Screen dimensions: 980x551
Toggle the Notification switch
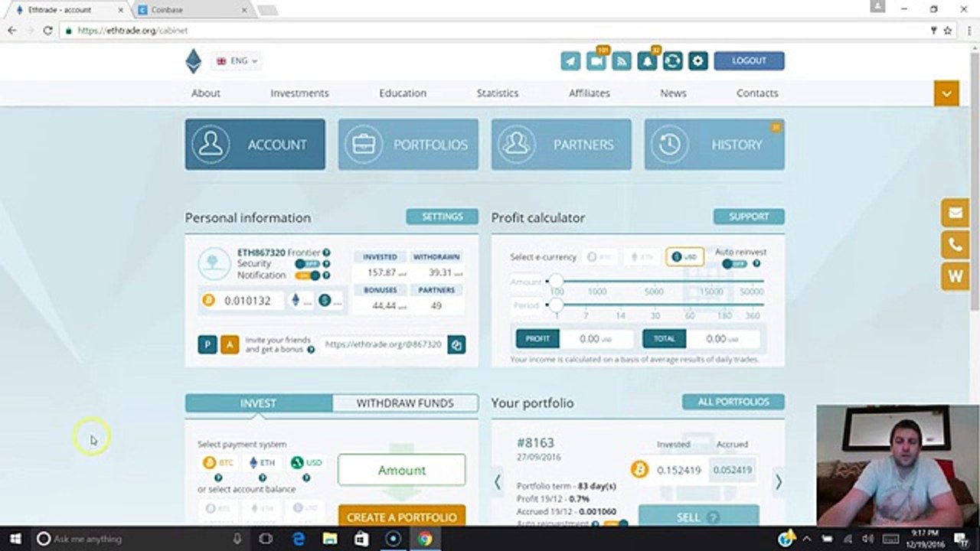(308, 275)
